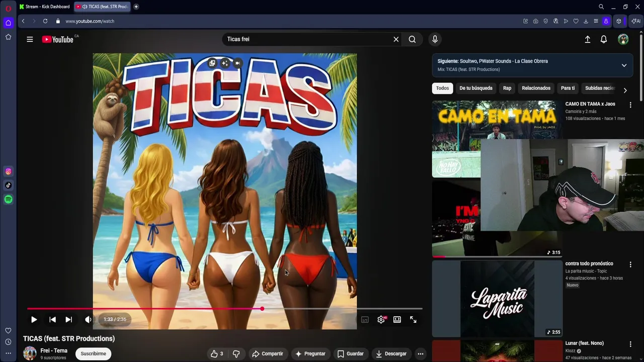Open the upload/create icon in YouTube header

click(587, 39)
